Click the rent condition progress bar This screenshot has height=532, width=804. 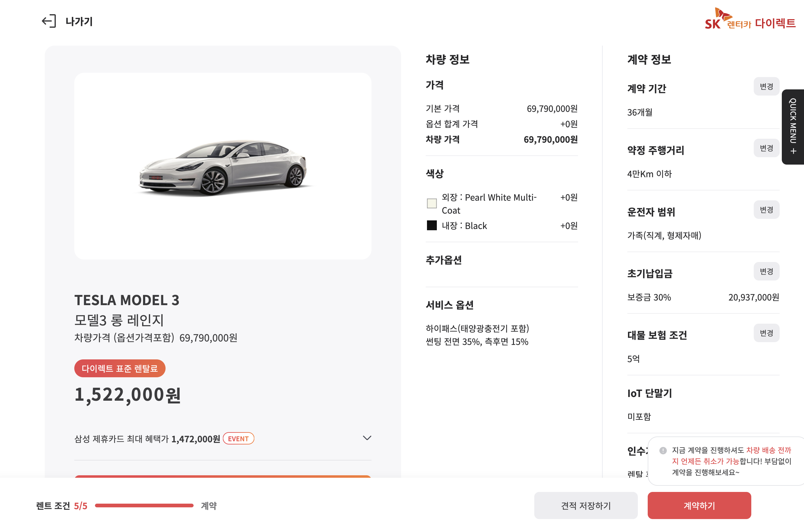pos(144,505)
